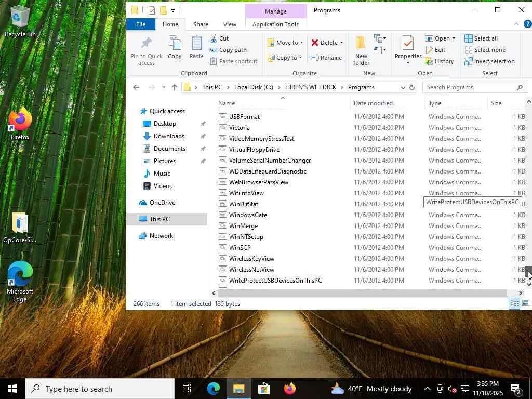Switch to the Share ribbon tab
The height and width of the screenshot is (399, 532).
pos(201,24)
